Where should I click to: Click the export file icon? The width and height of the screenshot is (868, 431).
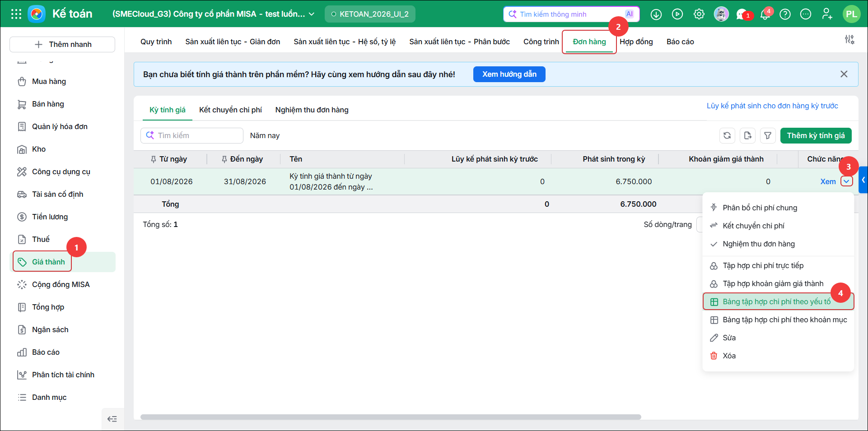point(747,135)
